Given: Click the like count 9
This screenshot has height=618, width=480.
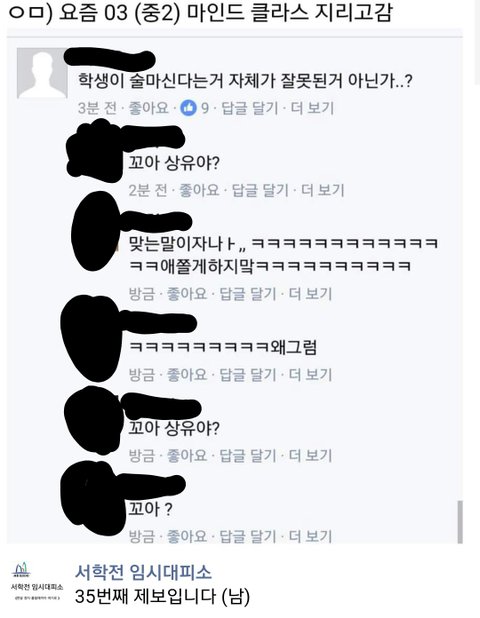Looking at the screenshot, I should [x=205, y=108].
